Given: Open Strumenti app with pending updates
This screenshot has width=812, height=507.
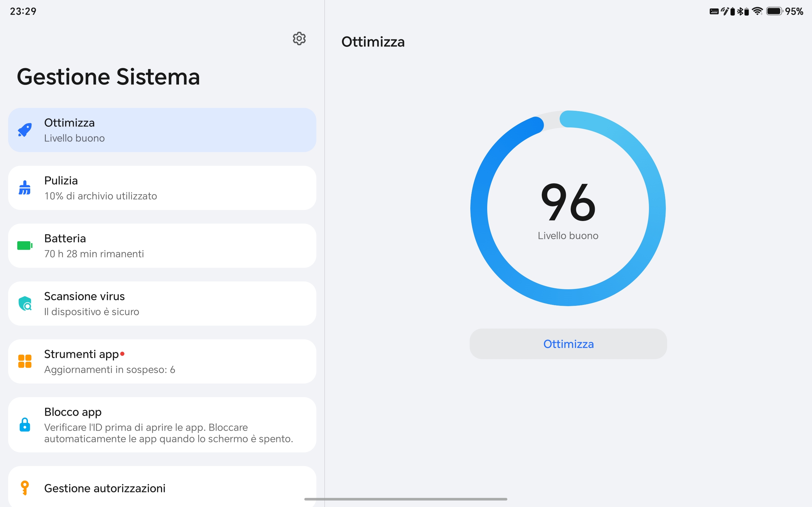Looking at the screenshot, I should 162,361.
